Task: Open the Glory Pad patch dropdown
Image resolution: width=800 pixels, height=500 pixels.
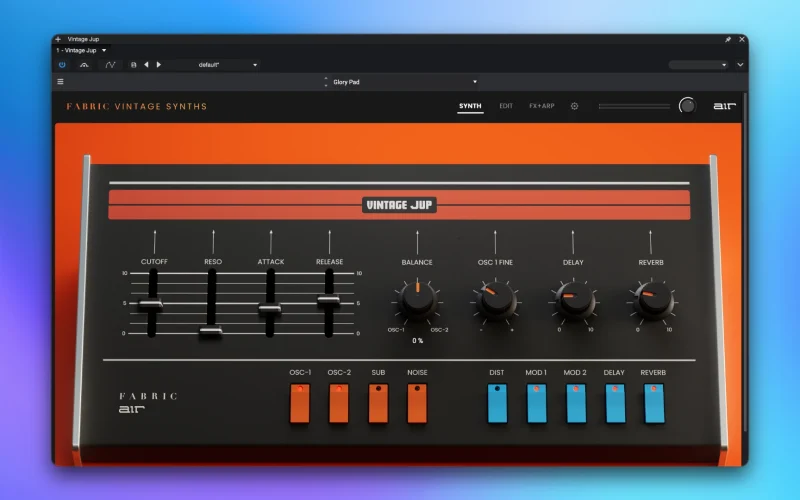Action: pyautogui.click(x=403, y=82)
